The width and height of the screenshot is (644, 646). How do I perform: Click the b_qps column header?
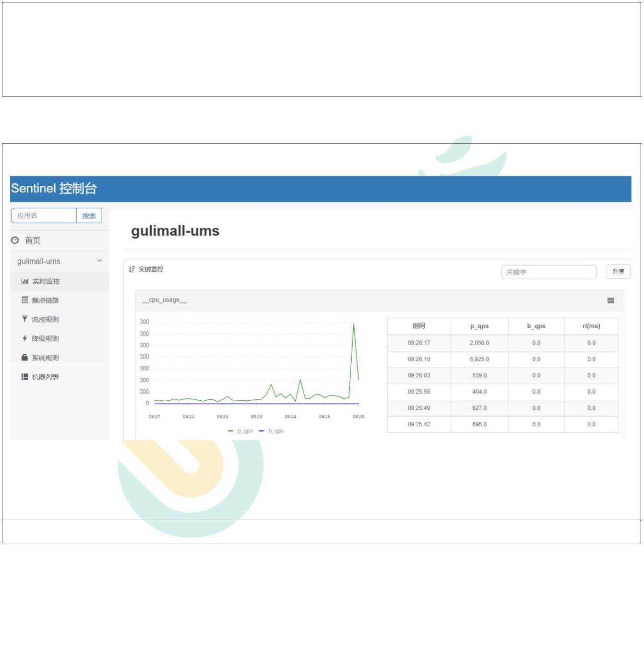536,326
